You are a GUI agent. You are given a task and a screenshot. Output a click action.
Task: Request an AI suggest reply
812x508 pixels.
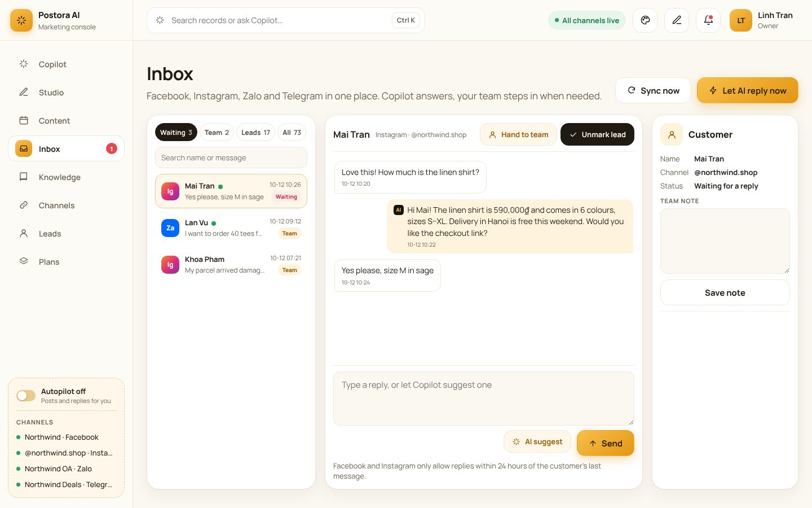pos(537,442)
